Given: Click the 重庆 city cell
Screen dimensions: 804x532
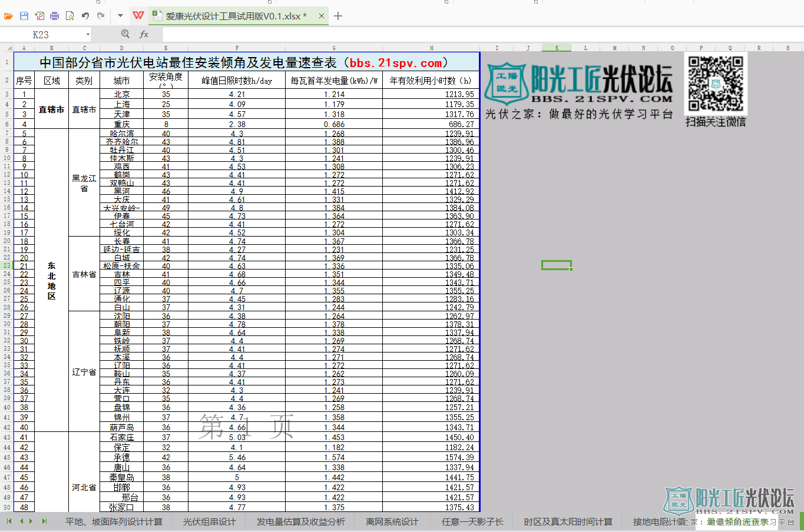Looking at the screenshot, I should tap(121, 124).
